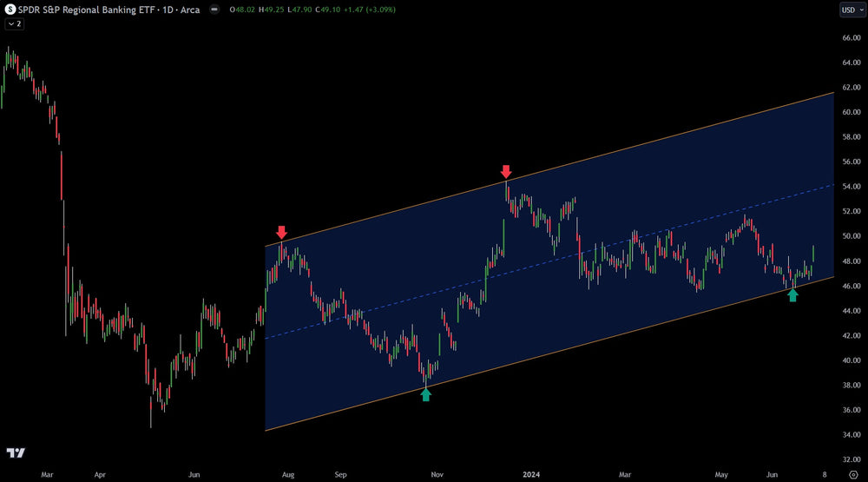Select the green arrow drawing below June 2024 low

[x=792, y=295]
